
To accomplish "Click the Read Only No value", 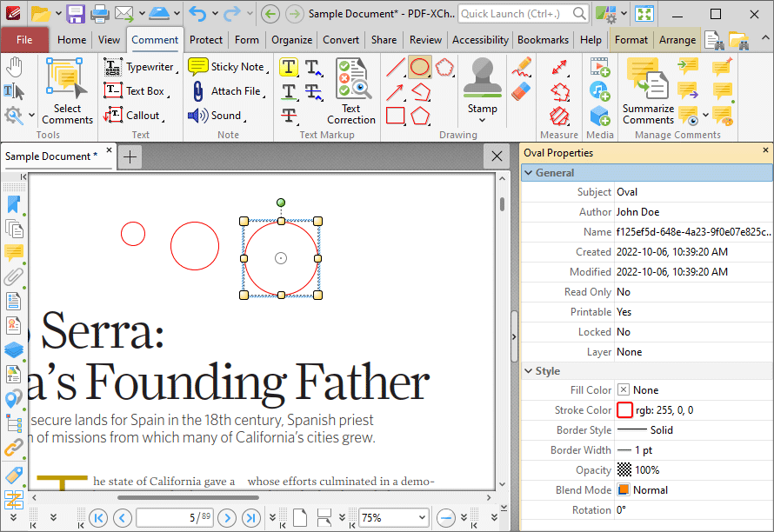I will tap(624, 292).
